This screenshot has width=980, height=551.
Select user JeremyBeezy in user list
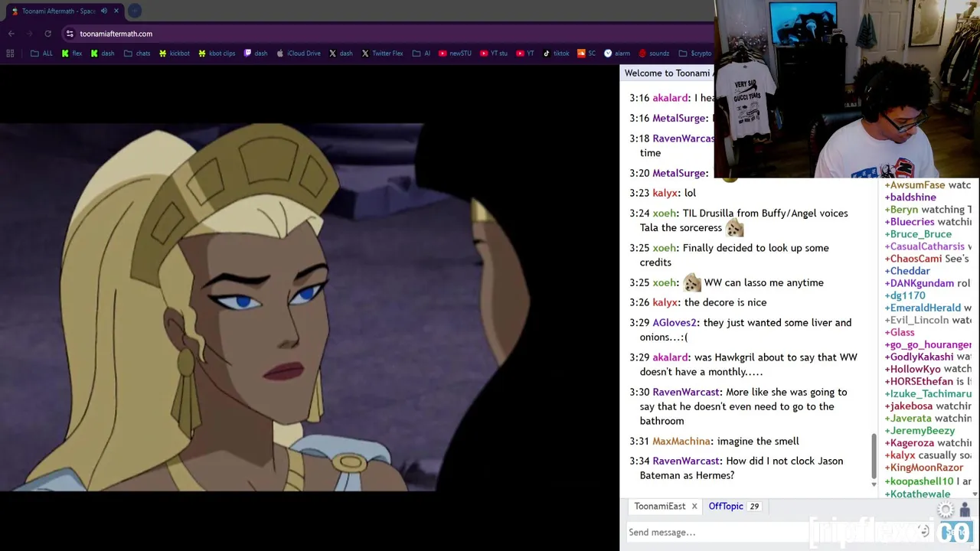[x=920, y=431]
